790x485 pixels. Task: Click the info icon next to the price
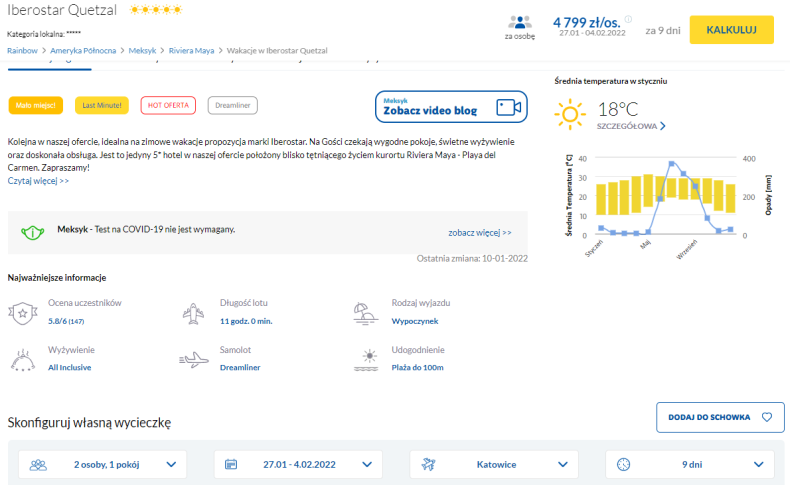(628, 19)
